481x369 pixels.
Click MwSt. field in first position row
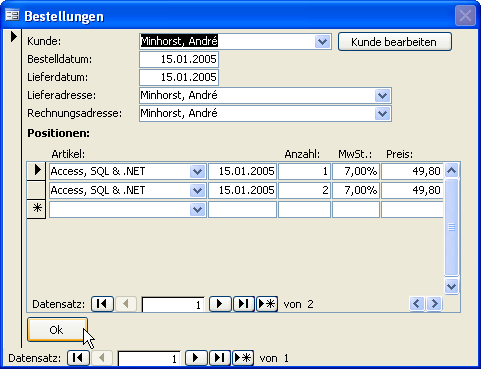coord(356,171)
